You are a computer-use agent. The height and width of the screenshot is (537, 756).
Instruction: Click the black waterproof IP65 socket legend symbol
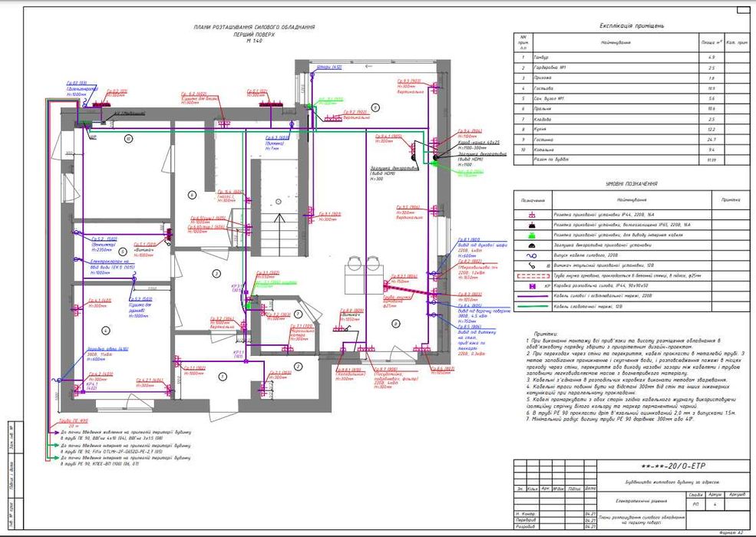point(533,225)
